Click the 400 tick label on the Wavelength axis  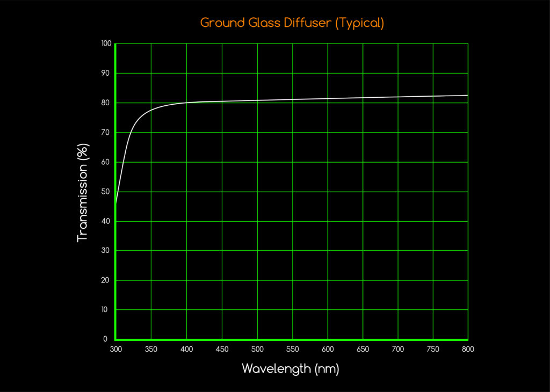tap(186, 350)
